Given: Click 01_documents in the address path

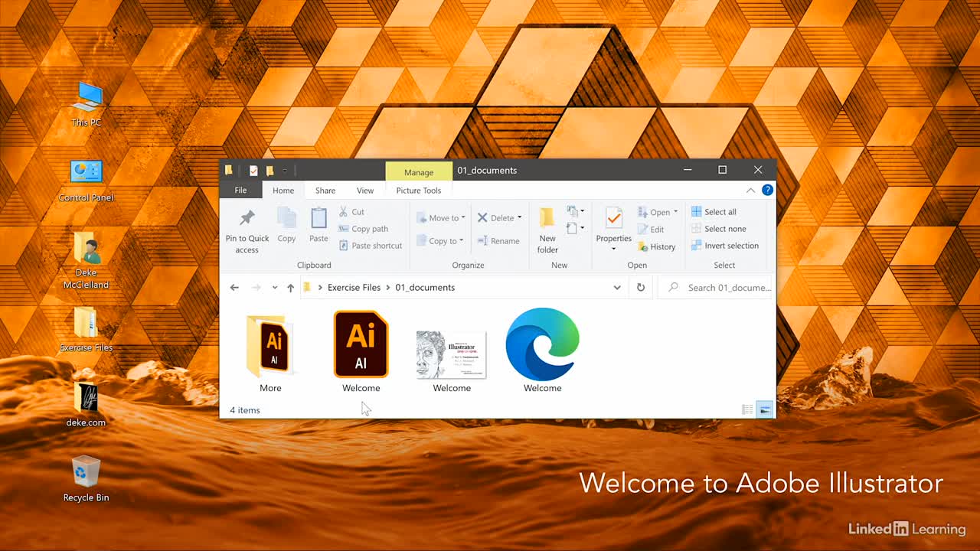Looking at the screenshot, I should click(x=425, y=288).
